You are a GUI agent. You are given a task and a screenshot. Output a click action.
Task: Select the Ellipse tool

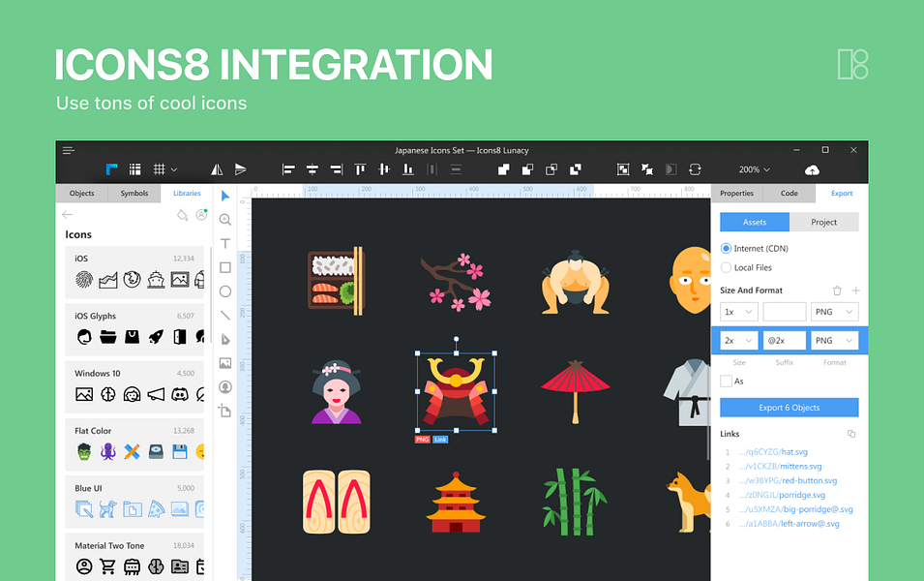(x=224, y=292)
